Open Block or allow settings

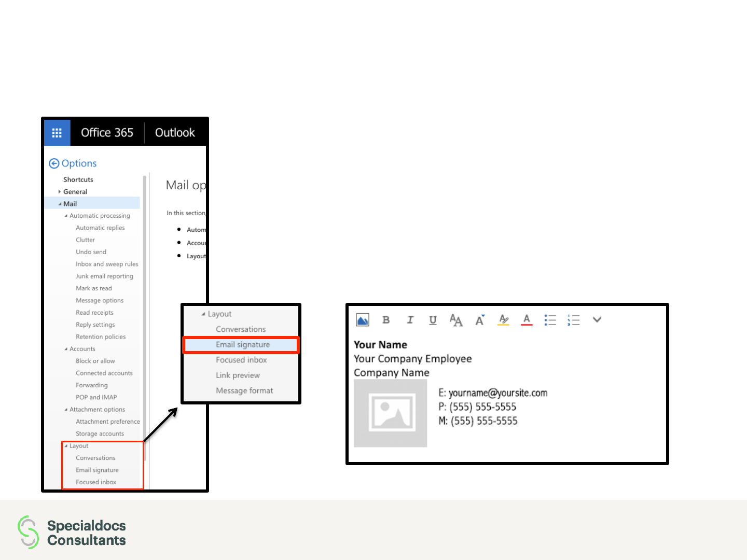[95, 361]
